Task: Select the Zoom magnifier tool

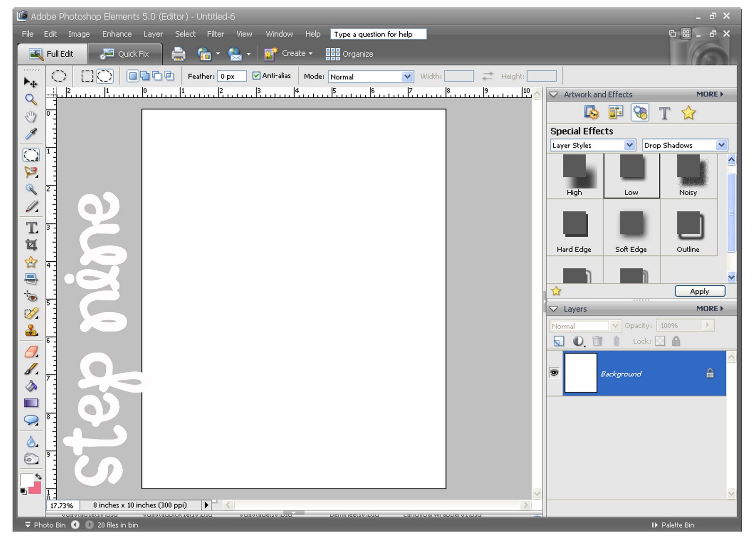Action: click(x=31, y=99)
